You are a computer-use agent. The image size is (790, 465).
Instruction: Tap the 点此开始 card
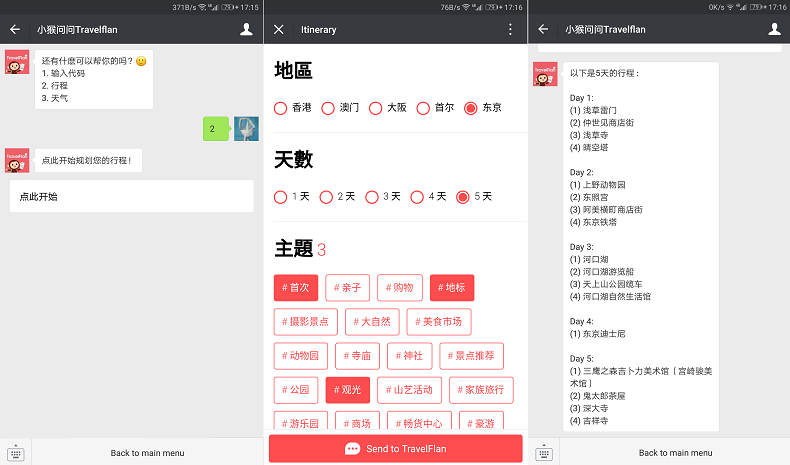click(131, 196)
